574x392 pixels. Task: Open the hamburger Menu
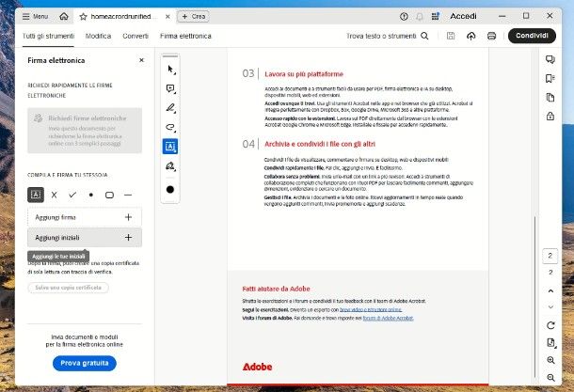point(35,17)
